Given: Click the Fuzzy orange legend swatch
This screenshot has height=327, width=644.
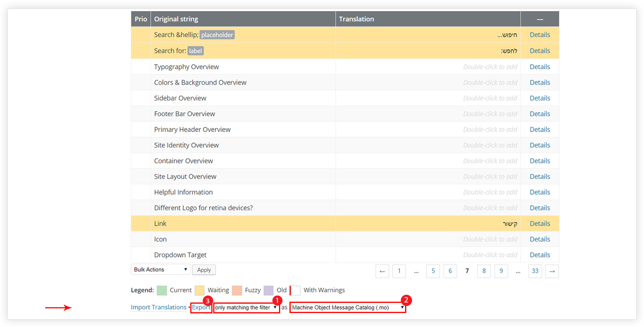Looking at the screenshot, I should (237, 290).
